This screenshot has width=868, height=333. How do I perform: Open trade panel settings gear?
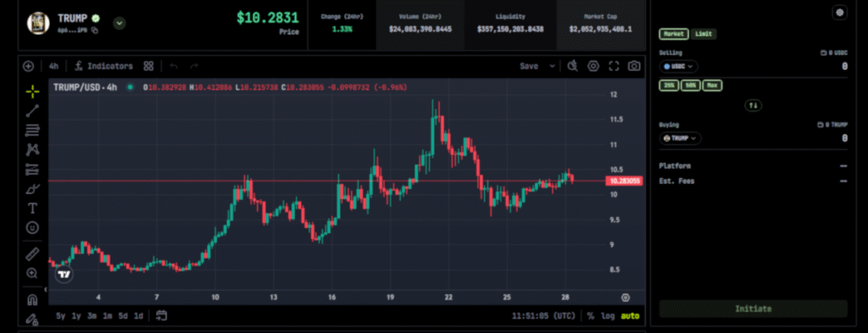840,13
